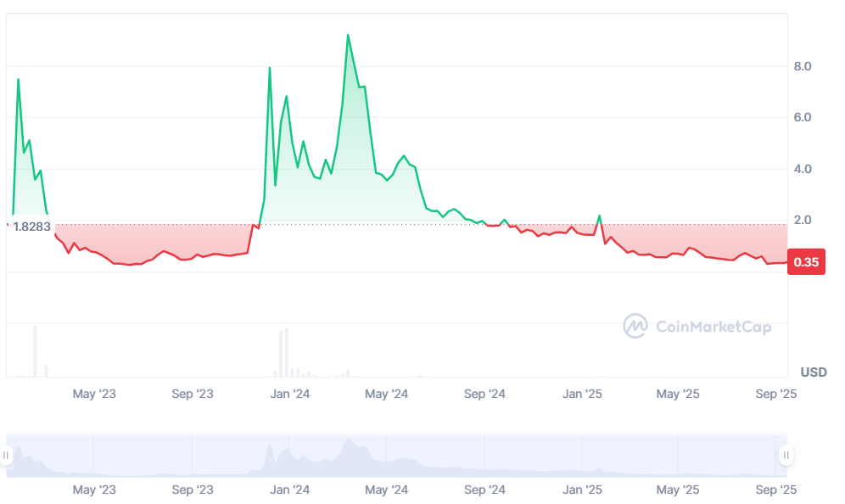Click May '25 on main chart axis
This screenshot has width=845, height=504.
click(677, 394)
